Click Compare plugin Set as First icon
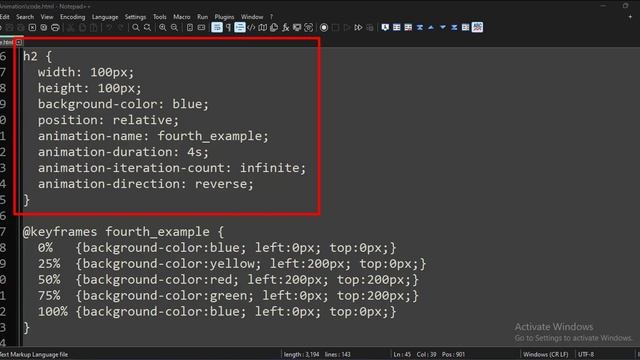 (385, 27)
